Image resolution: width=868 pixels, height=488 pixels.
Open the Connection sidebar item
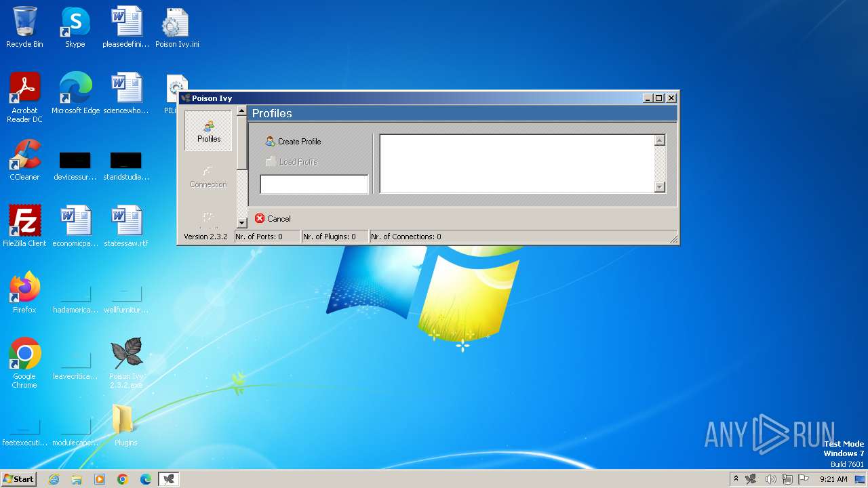tap(208, 176)
